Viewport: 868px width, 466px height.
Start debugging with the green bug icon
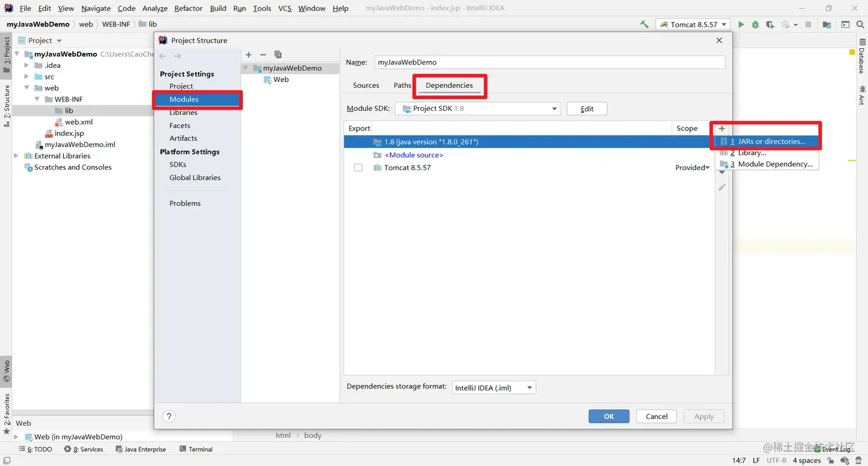(x=755, y=25)
